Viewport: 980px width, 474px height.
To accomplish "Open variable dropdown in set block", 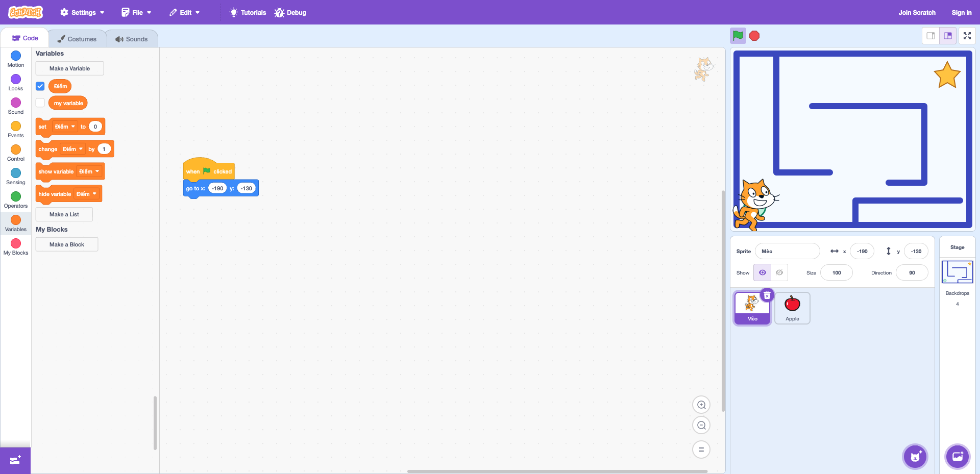I will (x=65, y=127).
